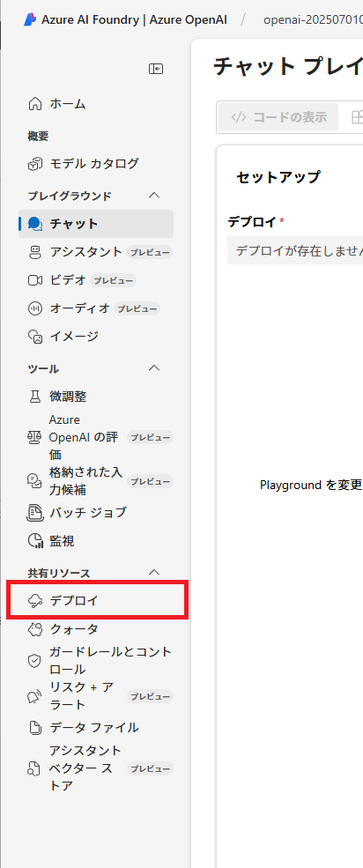Collapse the ツール section chevron
This screenshot has width=363, height=868.
[155, 368]
